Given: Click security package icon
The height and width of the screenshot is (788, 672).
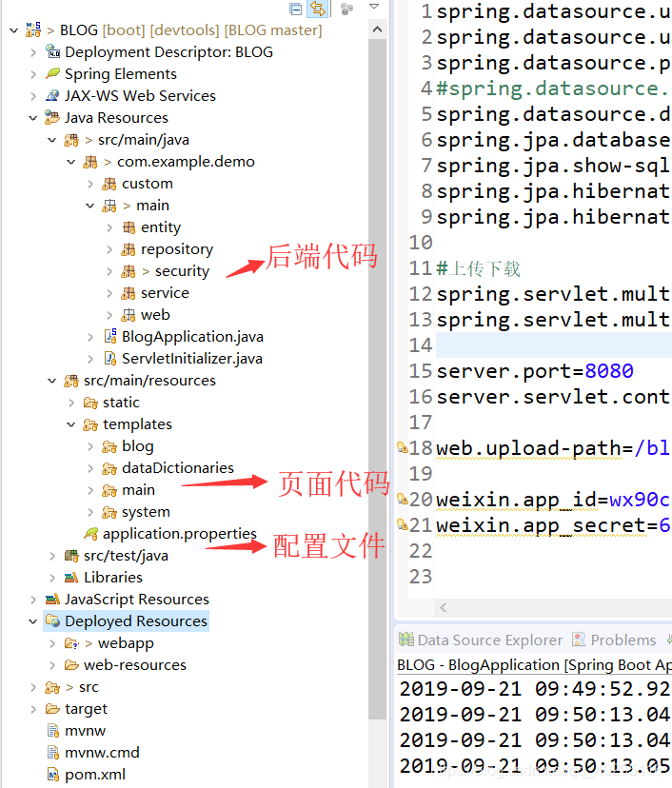Looking at the screenshot, I should 128,271.
